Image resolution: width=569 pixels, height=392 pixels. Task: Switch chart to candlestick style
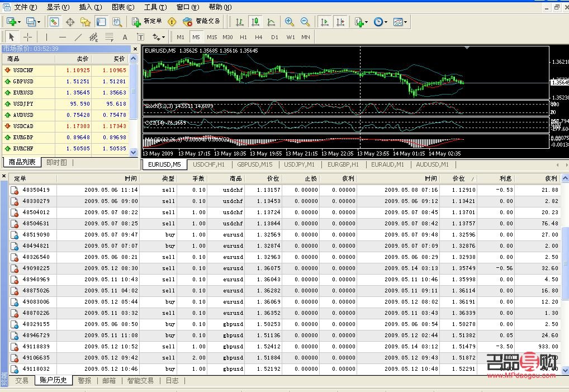(255, 22)
